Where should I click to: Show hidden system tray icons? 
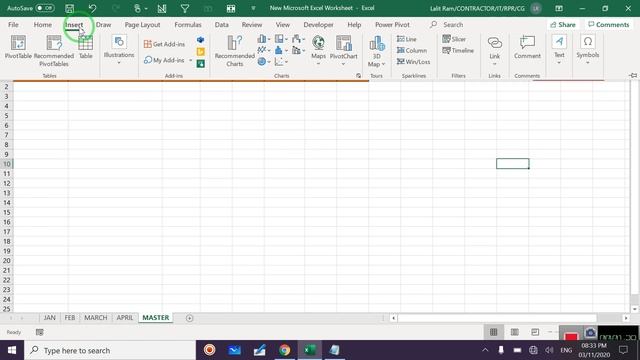[x=485, y=350]
